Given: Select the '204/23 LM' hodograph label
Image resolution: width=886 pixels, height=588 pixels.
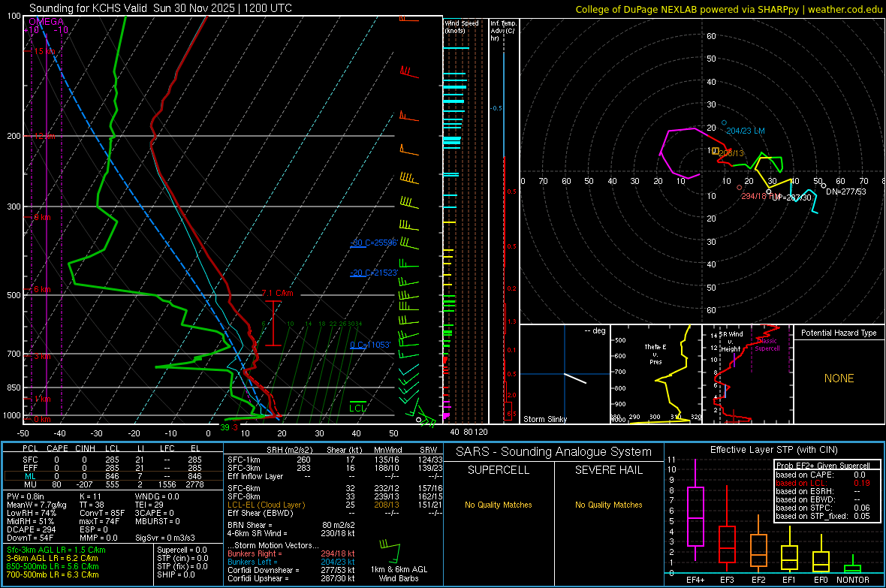Looking at the screenshot, I should [746, 131].
